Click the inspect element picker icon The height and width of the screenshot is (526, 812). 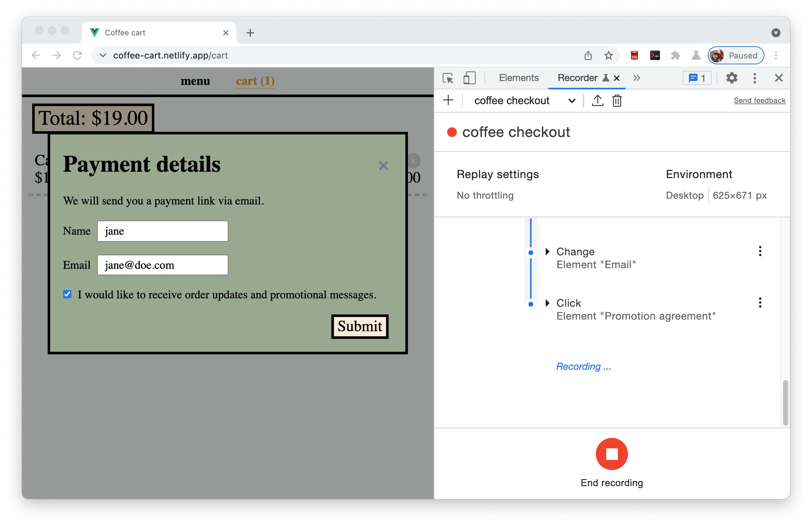(x=448, y=77)
